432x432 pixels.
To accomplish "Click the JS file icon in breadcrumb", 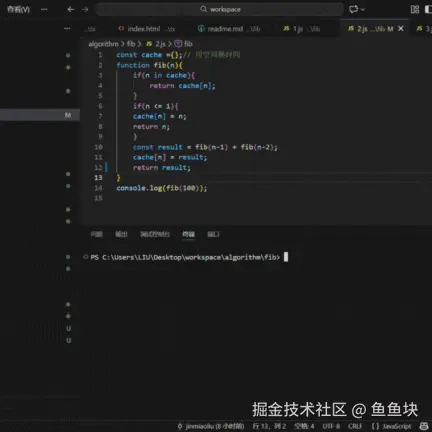I will (x=149, y=44).
